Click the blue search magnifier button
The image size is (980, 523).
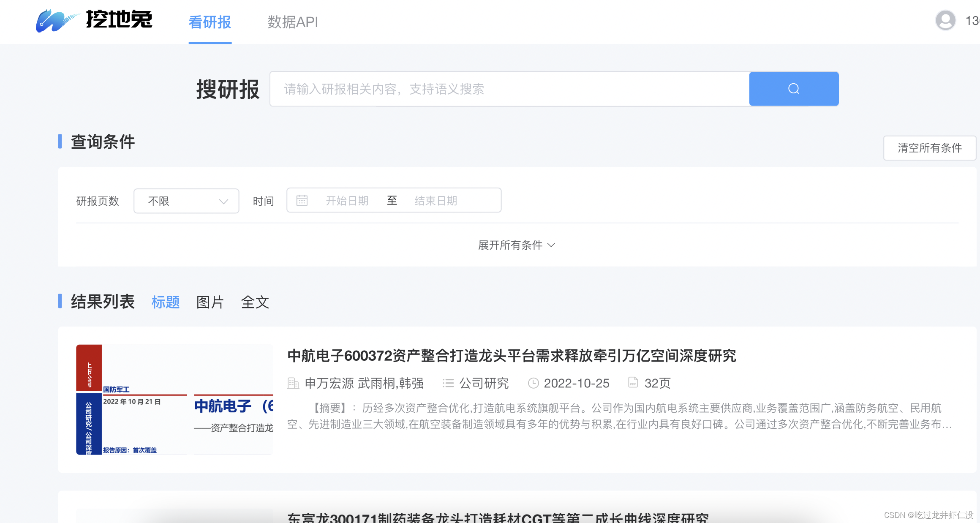coord(793,89)
